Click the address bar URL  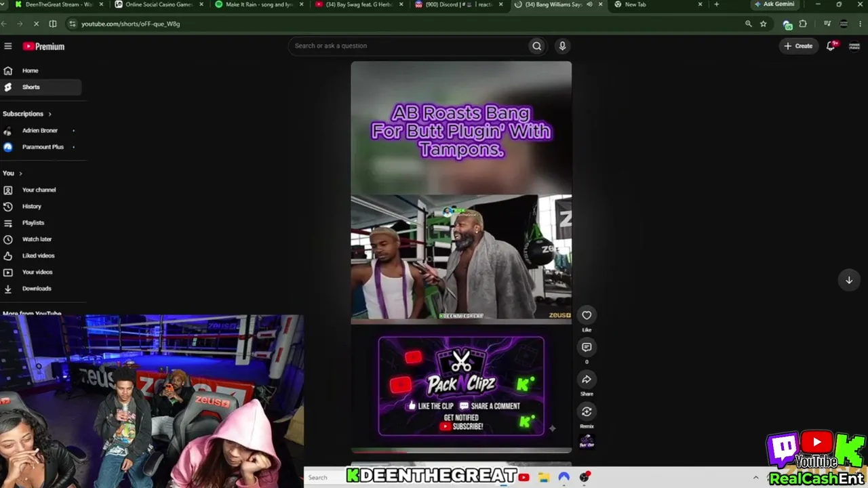pyautogui.click(x=131, y=24)
